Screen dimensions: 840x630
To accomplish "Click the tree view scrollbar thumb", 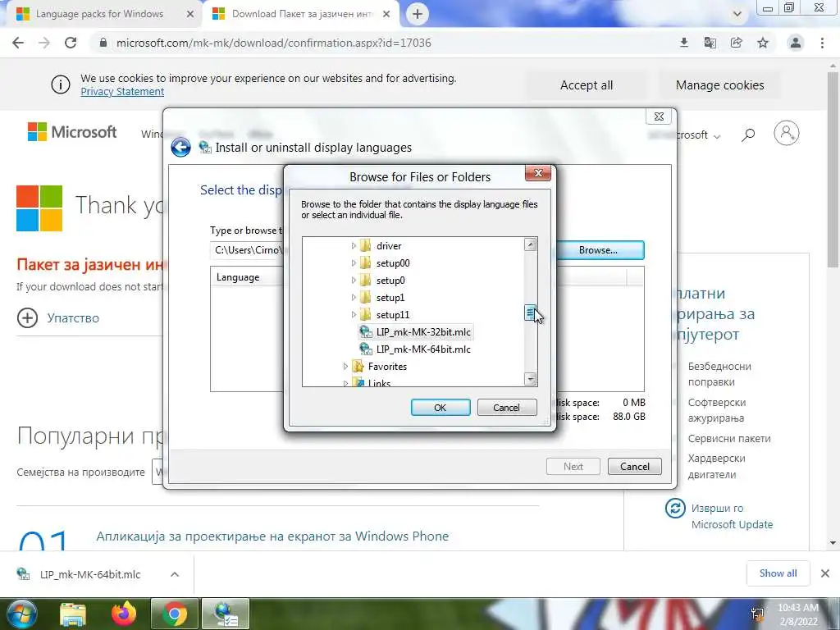I will tap(531, 313).
